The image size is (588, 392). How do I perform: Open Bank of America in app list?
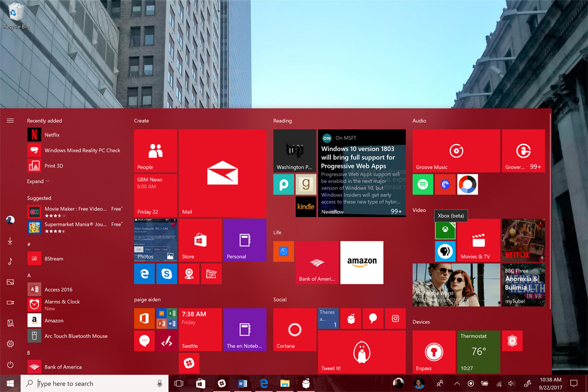[x=74, y=367]
